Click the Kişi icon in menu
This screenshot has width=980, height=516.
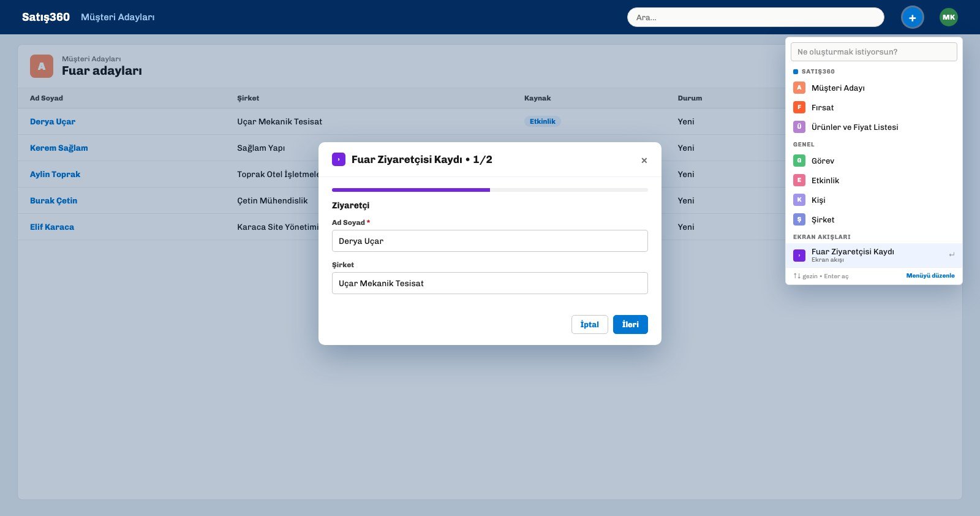799,200
